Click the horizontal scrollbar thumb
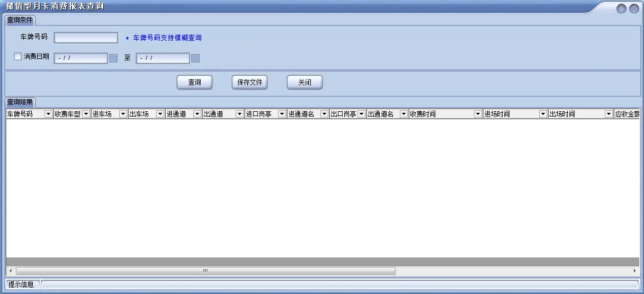The width and height of the screenshot is (644, 294). pos(205,271)
